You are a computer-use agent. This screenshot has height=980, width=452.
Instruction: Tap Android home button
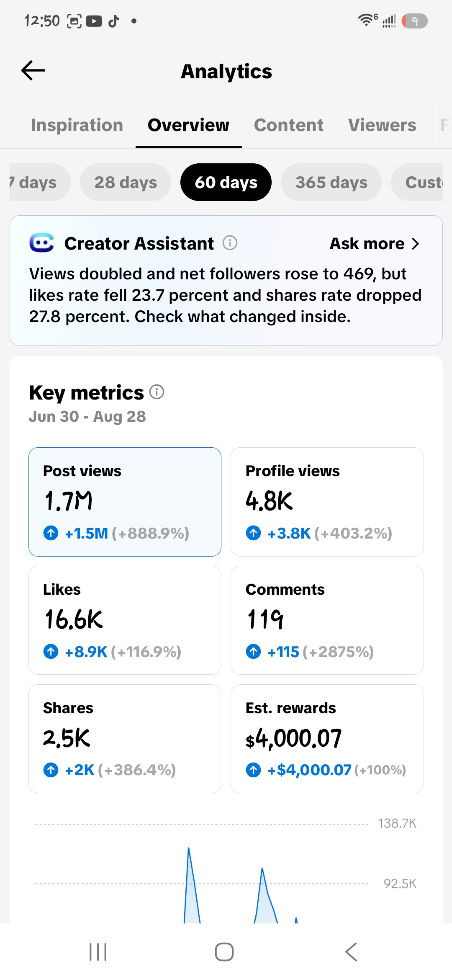tap(224, 952)
